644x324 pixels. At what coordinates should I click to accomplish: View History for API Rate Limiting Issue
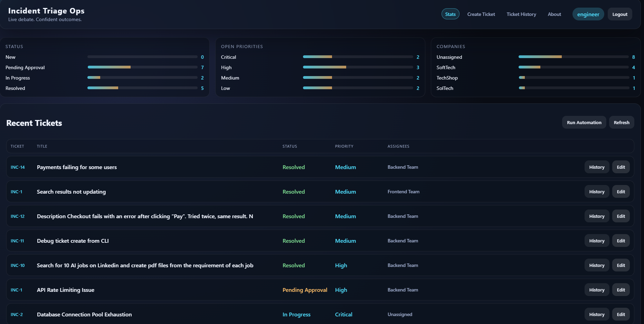(597, 290)
